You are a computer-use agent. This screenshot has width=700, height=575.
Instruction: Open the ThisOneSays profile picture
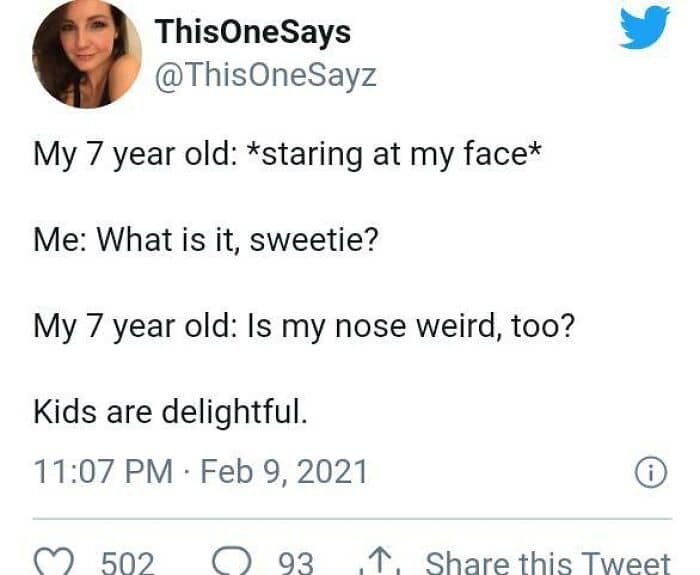click(x=87, y=55)
